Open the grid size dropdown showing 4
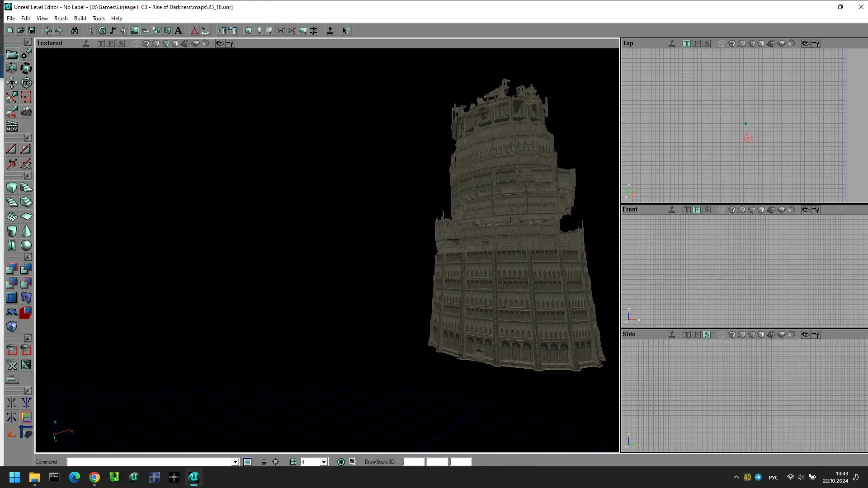Screen dimensions: 868x488 click(x=324, y=462)
